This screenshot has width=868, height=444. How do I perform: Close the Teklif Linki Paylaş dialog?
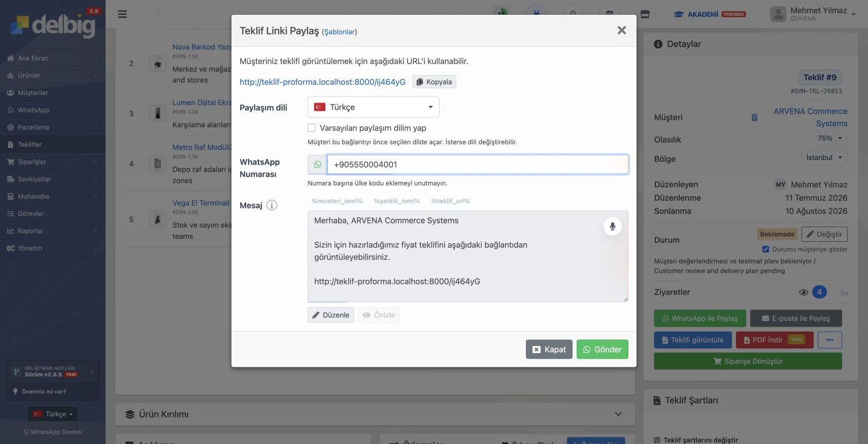click(x=621, y=30)
